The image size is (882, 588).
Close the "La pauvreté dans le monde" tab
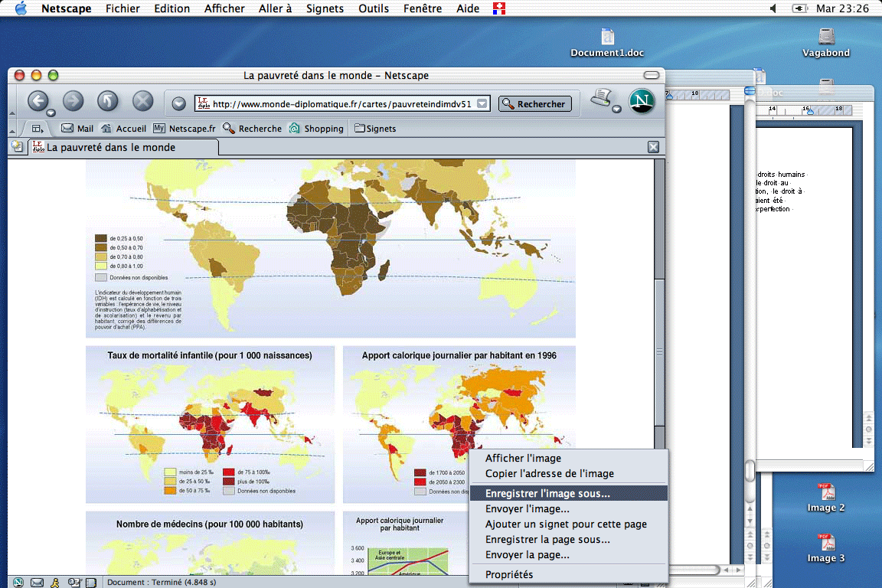pyautogui.click(x=653, y=147)
